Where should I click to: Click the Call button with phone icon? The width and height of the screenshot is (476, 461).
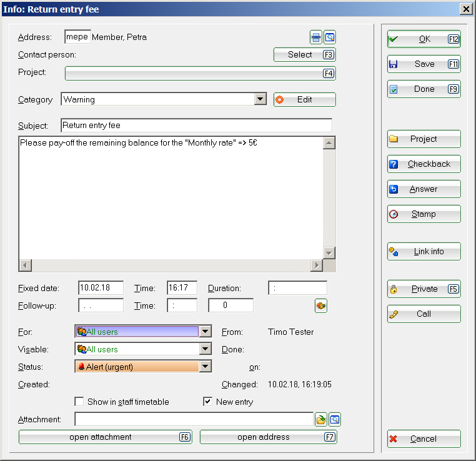[424, 314]
